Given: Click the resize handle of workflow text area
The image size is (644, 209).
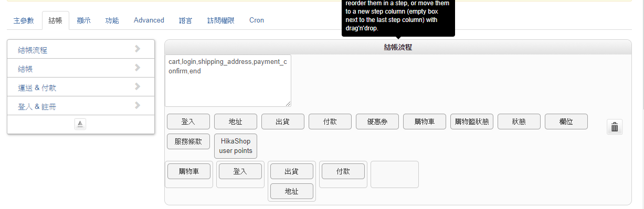Looking at the screenshot, I should pos(288,104).
